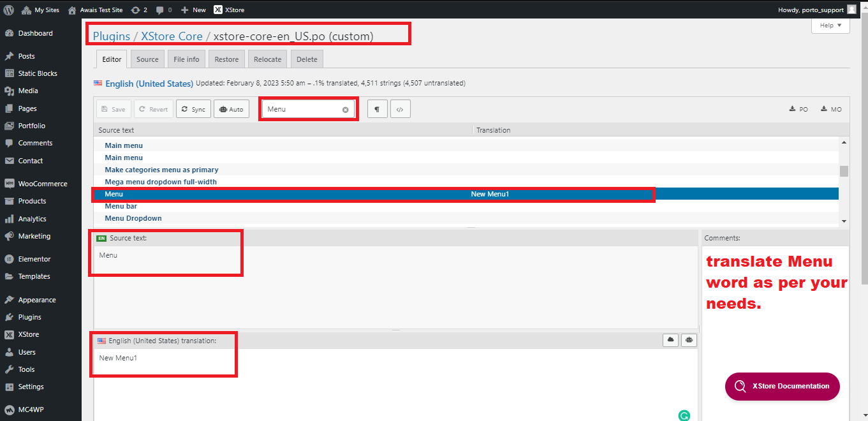The image size is (868, 421).
Task: Switch to the File info tab
Action: (186, 59)
